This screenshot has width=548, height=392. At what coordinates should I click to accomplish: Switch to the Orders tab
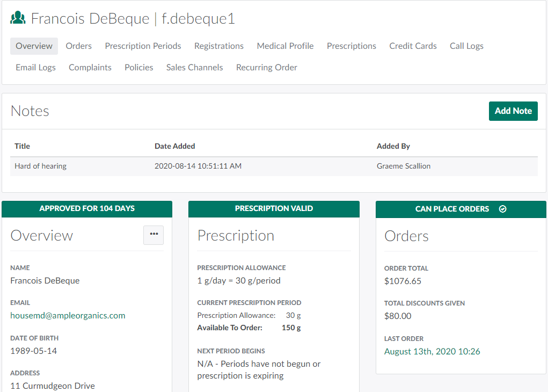click(x=79, y=46)
